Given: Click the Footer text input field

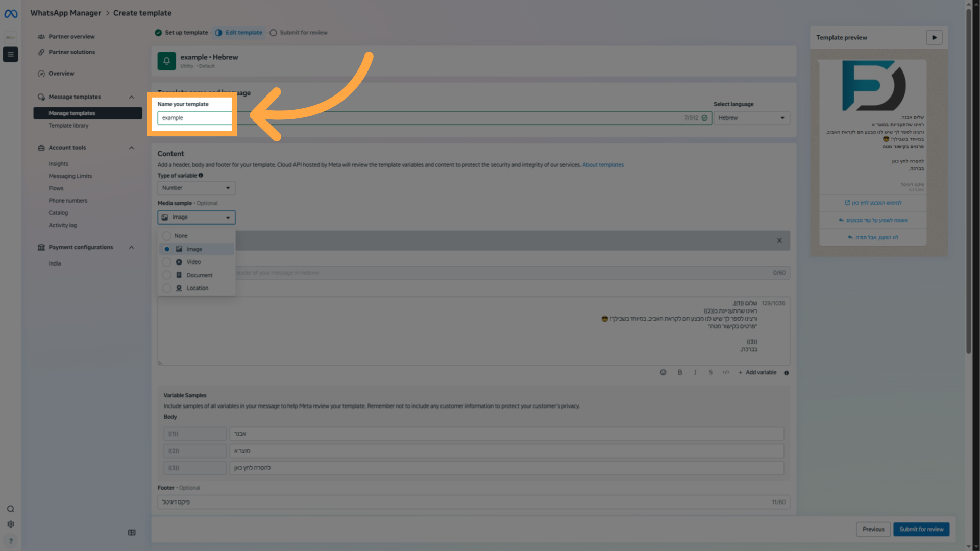Looking at the screenshot, I should click(x=473, y=502).
